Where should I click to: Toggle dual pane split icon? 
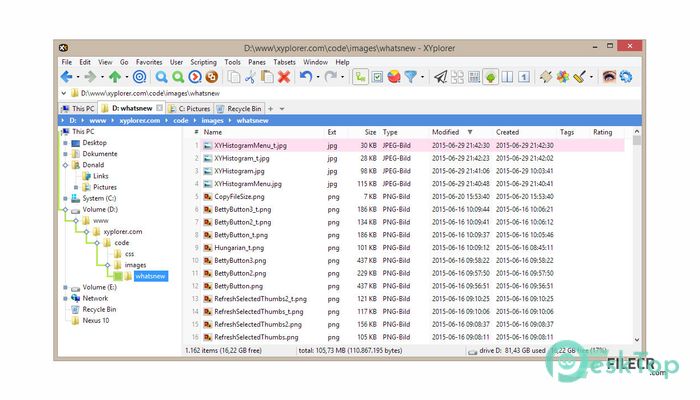508,77
